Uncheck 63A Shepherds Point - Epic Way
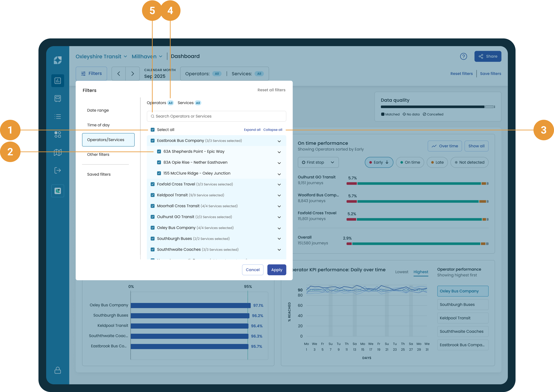 (x=159, y=151)
